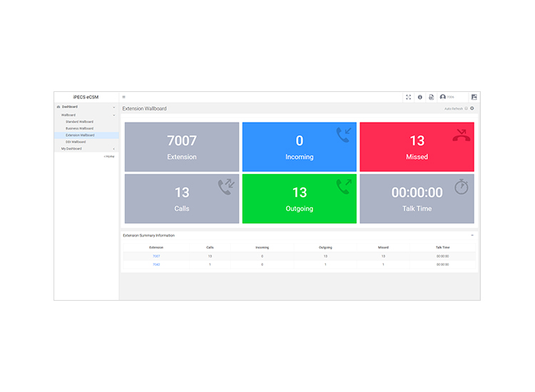This screenshot has width=535, height=392.
Task: Click the grey Calls tile
Action: coord(182,199)
